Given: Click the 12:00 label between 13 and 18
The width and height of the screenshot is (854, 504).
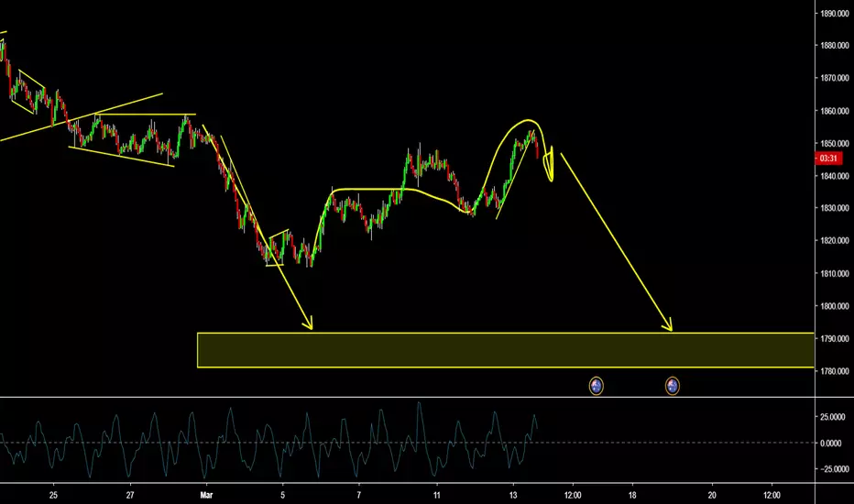Looking at the screenshot, I should coord(573,495).
